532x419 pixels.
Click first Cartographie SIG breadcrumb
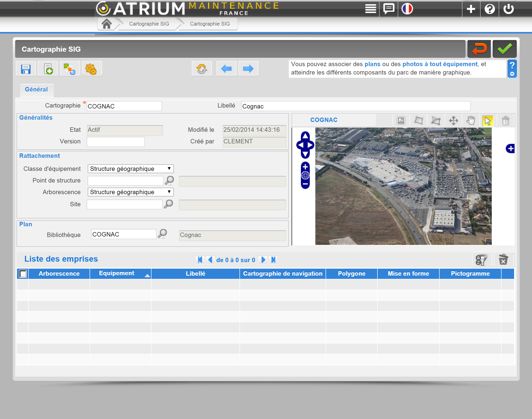tap(149, 24)
